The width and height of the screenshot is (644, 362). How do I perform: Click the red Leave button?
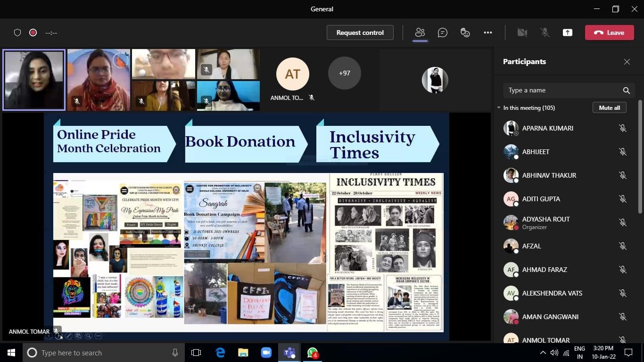(x=610, y=33)
